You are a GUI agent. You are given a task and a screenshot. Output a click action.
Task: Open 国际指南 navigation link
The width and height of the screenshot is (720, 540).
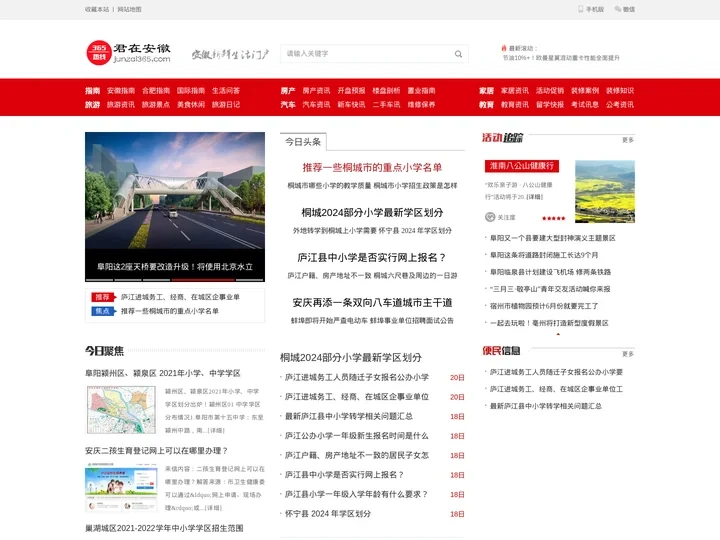pyautogui.click(x=191, y=91)
